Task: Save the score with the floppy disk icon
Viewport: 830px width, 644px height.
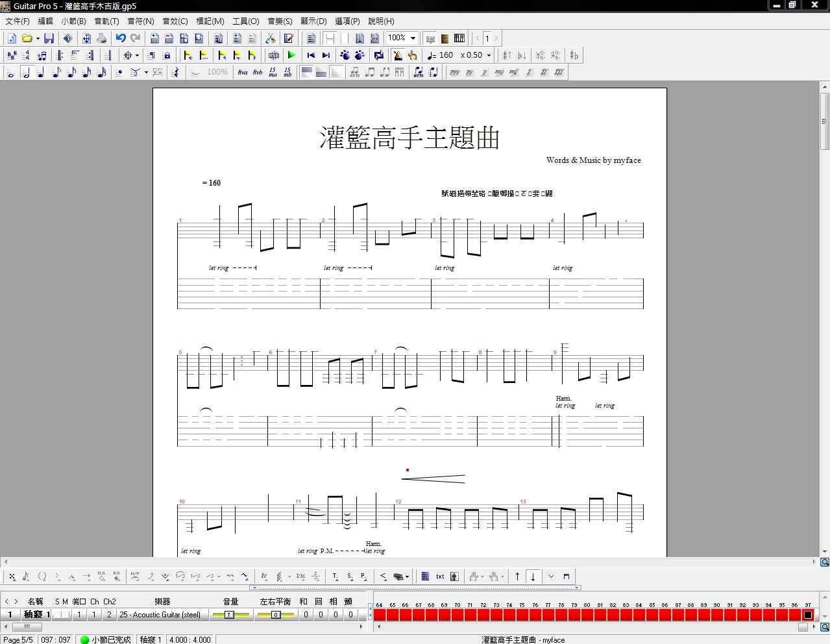Action: pos(49,38)
